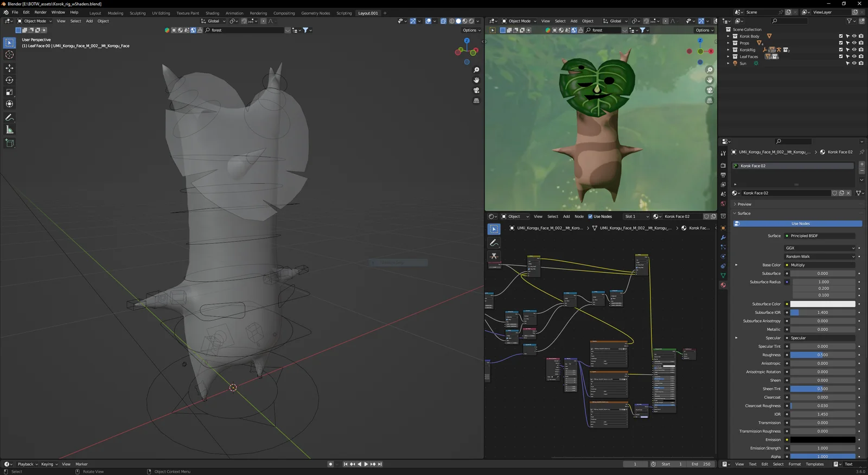Image resolution: width=868 pixels, height=475 pixels.
Task: Activate the Annotate tool
Action: 9,117
